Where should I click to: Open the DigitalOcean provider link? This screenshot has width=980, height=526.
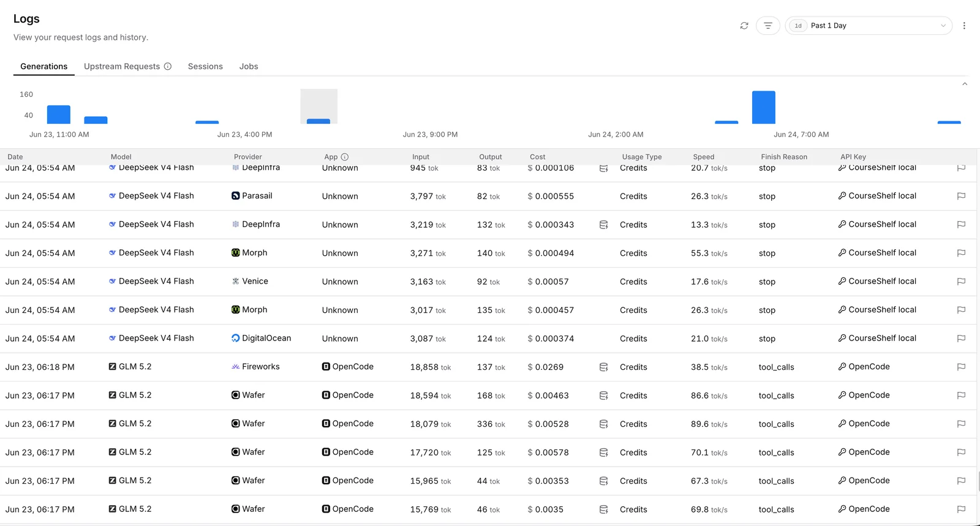[x=262, y=338]
